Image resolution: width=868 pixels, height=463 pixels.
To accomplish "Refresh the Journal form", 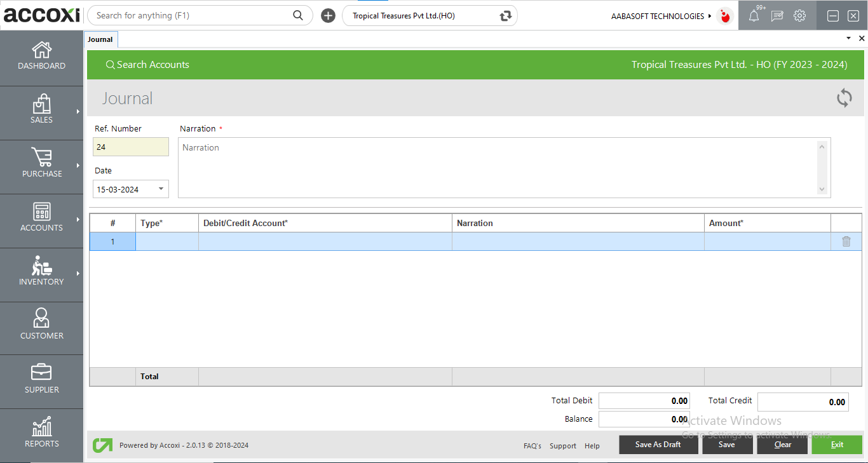I will tap(844, 98).
